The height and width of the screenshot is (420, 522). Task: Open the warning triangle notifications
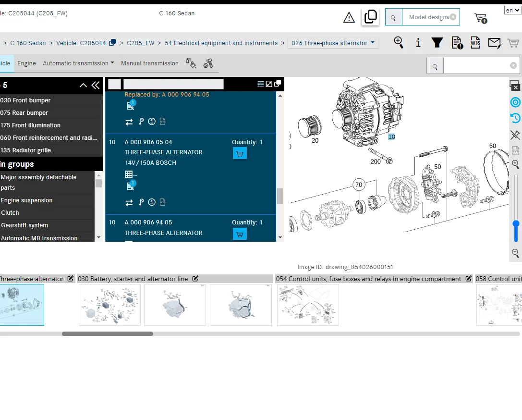pyautogui.click(x=349, y=17)
